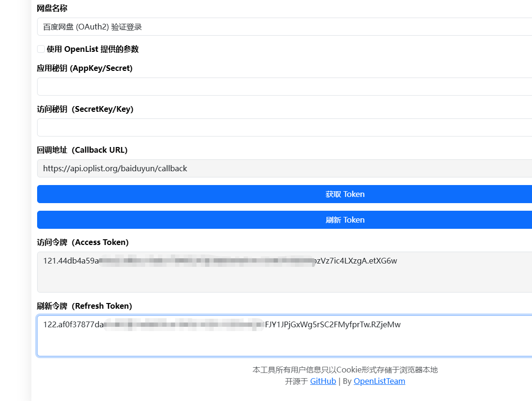Click the 获取 Token button
Viewport: 532px width, 401px height.
point(285,194)
